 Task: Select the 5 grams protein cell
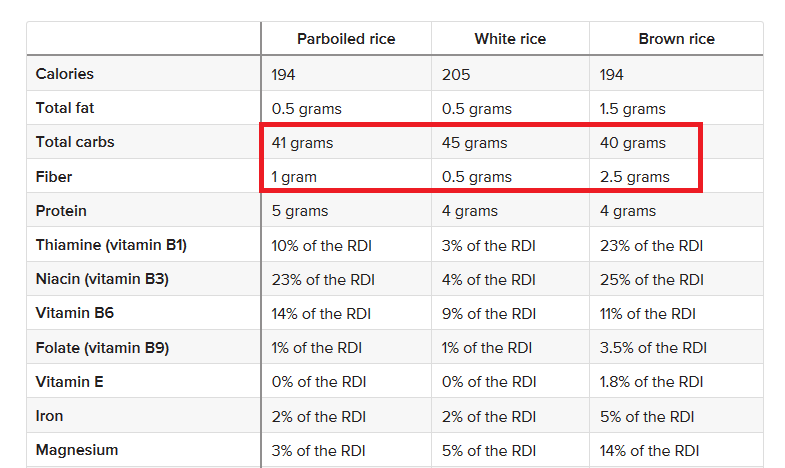pyautogui.click(x=299, y=211)
